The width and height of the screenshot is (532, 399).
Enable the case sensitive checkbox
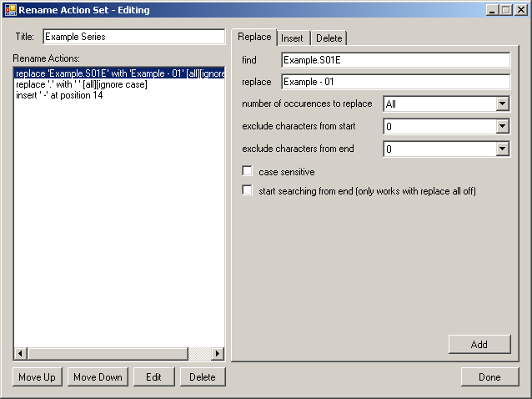pos(247,171)
